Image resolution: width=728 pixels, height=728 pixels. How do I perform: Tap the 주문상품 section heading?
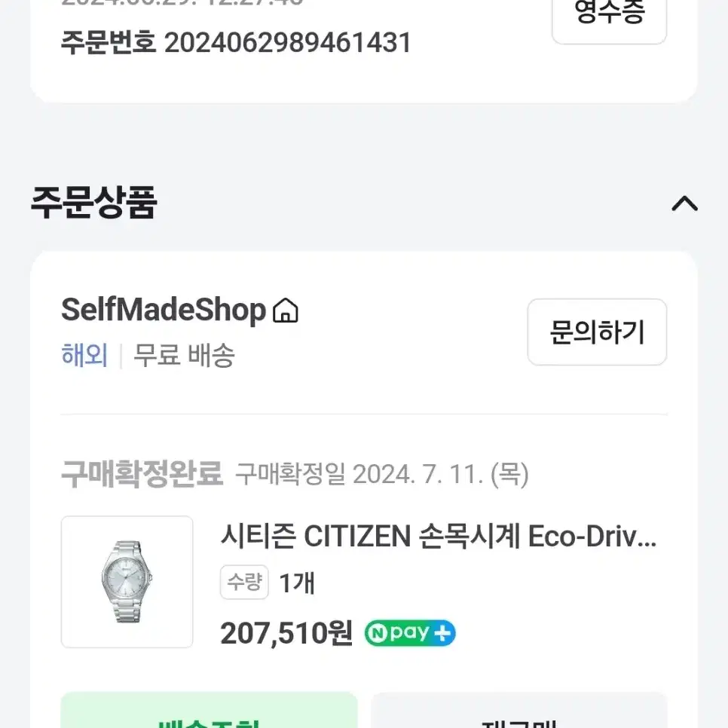pyautogui.click(x=94, y=203)
